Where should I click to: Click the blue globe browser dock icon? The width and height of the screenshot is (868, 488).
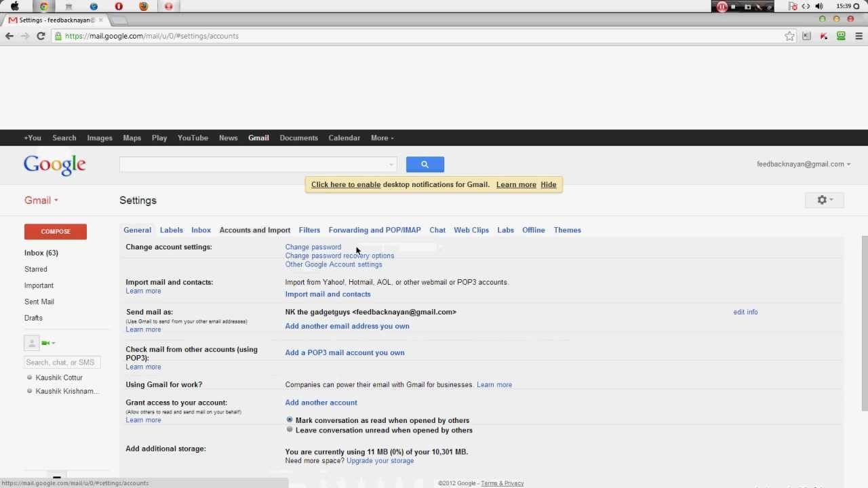coord(94,6)
